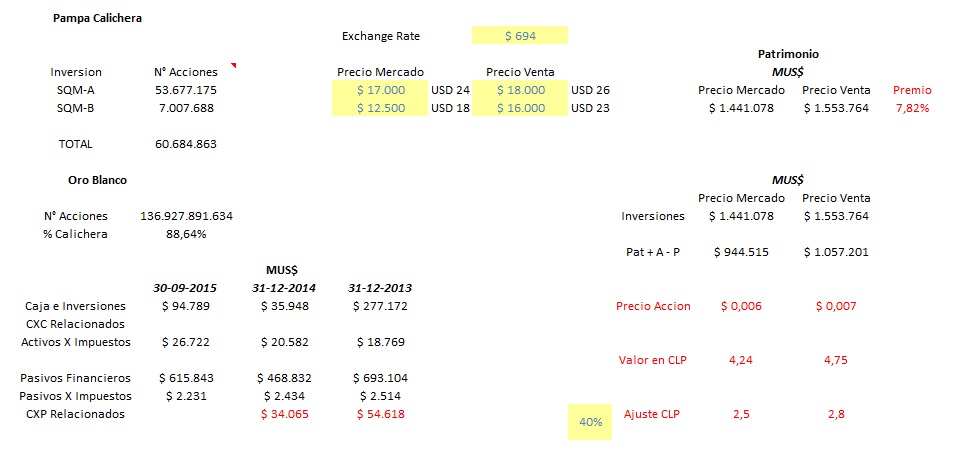Click Precio Accion sale value $ 0,007
This screenshot has width=954, height=467.
pos(836,306)
